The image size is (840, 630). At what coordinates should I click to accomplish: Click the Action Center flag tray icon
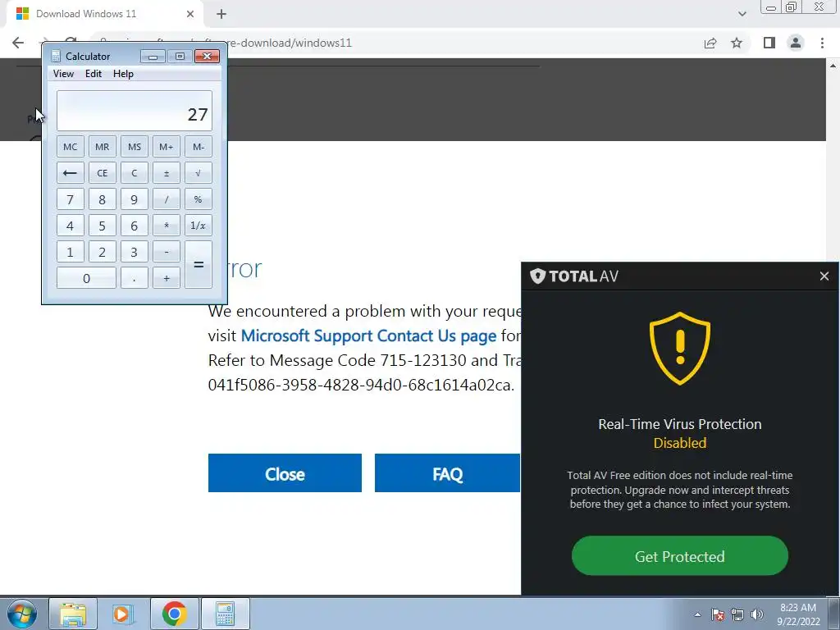[x=718, y=614]
